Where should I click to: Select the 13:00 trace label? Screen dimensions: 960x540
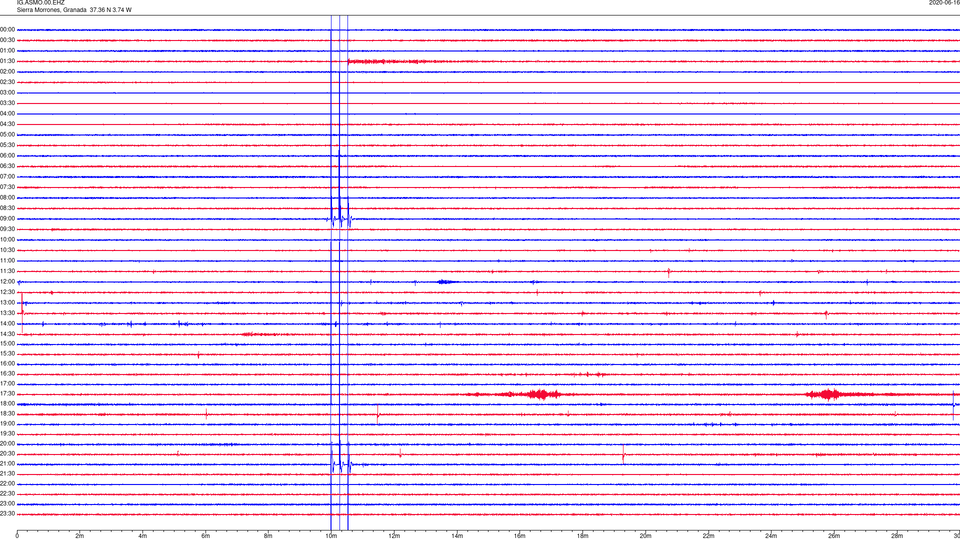tap(7, 302)
